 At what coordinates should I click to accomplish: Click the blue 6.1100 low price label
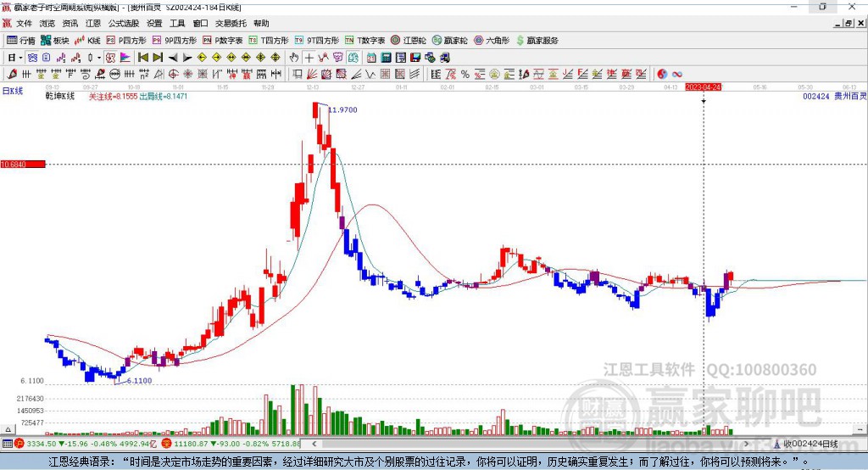pyautogui.click(x=139, y=381)
